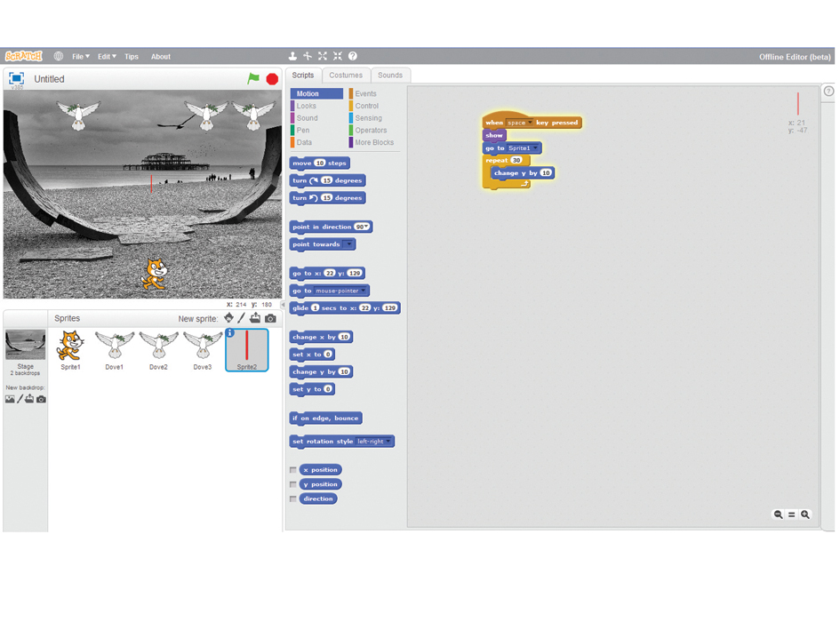Open point towards target dropdown
This screenshot has width=840, height=630.
click(348, 244)
